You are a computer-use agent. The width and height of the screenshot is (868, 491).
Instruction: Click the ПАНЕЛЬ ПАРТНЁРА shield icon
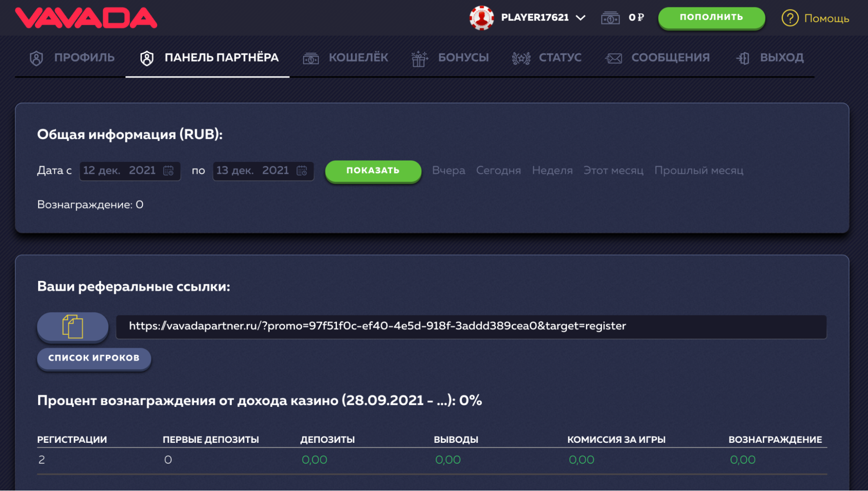(x=147, y=58)
